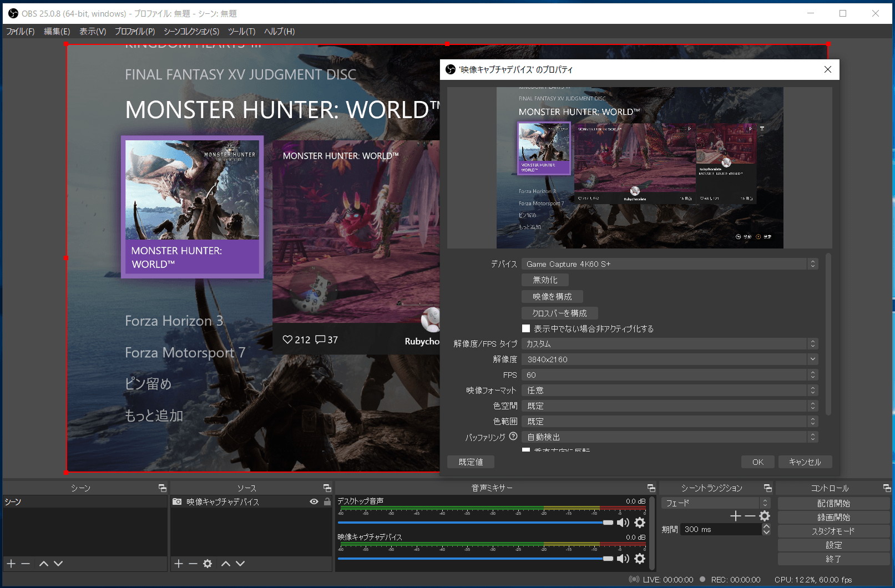Open 編集(E) menu
Image resolution: width=895 pixels, height=588 pixels.
click(x=57, y=32)
